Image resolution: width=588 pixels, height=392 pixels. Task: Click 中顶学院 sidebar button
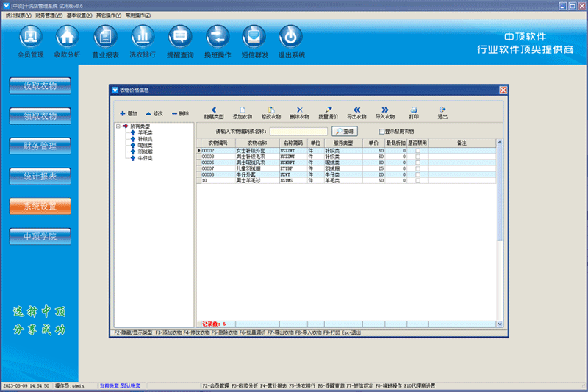point(40,236)
